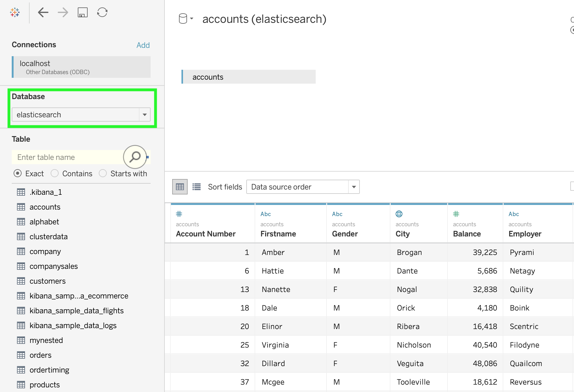
Task: Expand the data source menu arrow beside the cylinder
Action: pyautogui.click(x=191, y=19)
